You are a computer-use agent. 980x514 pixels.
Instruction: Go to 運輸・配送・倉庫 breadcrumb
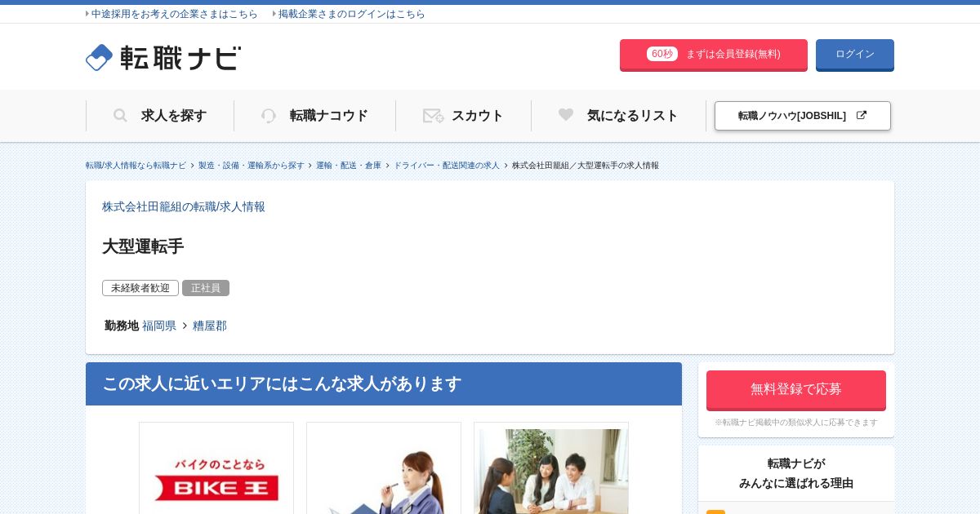[349, 166]
